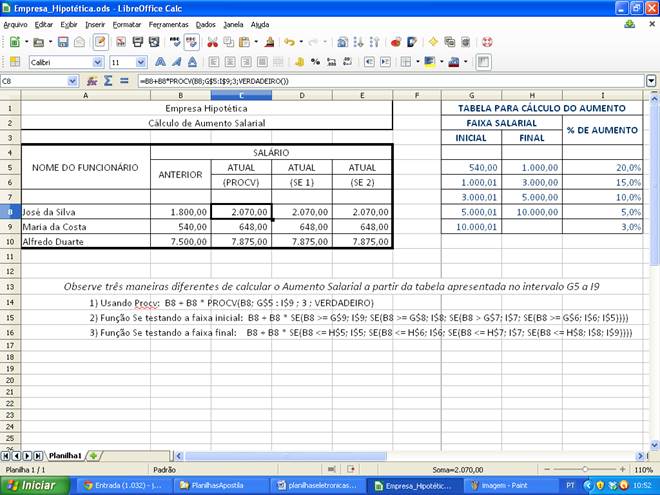Open the Help lifebuoy icon
This screenshot has height=495, width=660.
pyautogui.click(x=487, y=42)
